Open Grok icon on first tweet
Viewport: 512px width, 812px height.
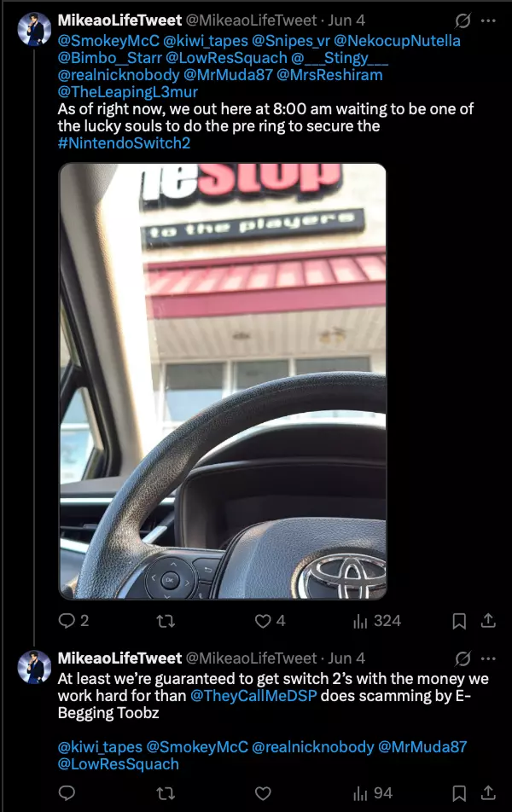tap(463, 20)
